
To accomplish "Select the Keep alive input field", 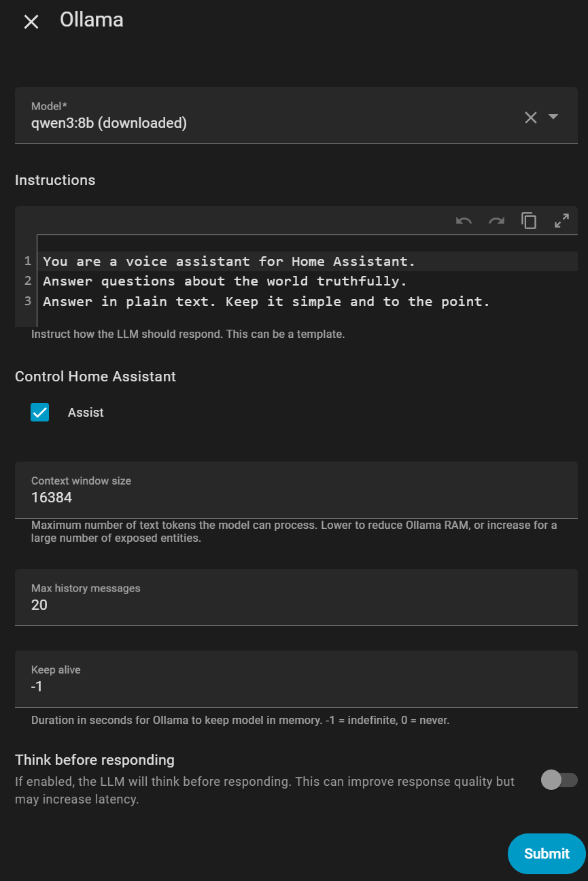I will click(x=296, y=687).
